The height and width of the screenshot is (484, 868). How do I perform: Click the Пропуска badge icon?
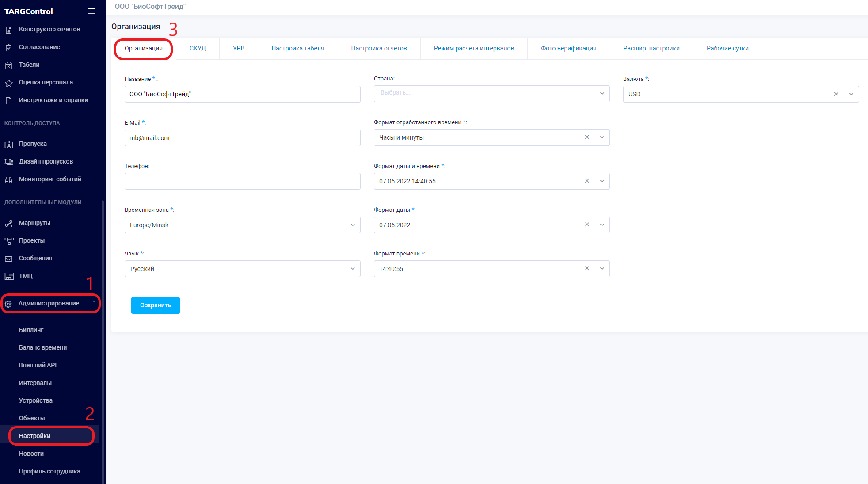[8, 144]
